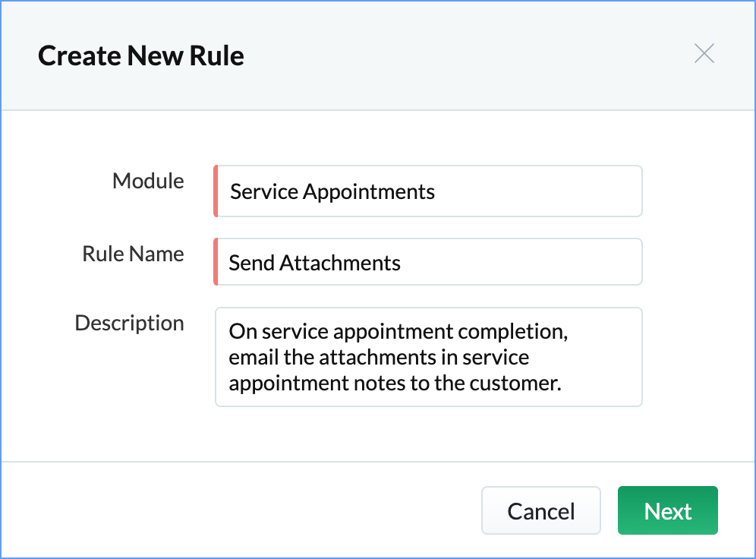Click the red required marker on Rule Name
This screenshot has width=756, height=559.
click(x=216, y=262)
